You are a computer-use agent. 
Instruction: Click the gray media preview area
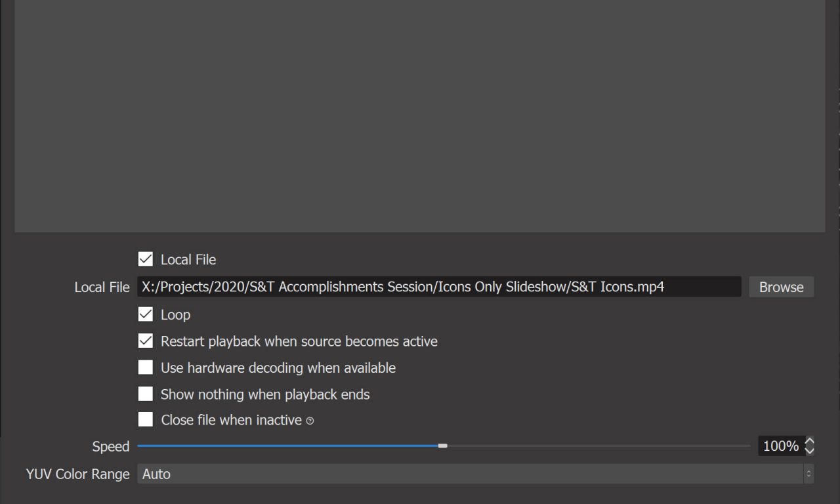click(x=420, y=115)
